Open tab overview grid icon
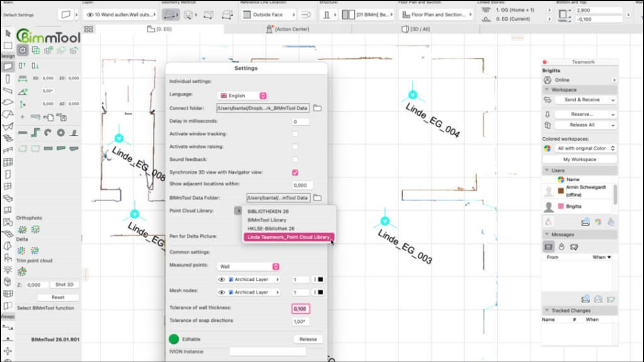 pyautogui.click(x=88, y=29)
